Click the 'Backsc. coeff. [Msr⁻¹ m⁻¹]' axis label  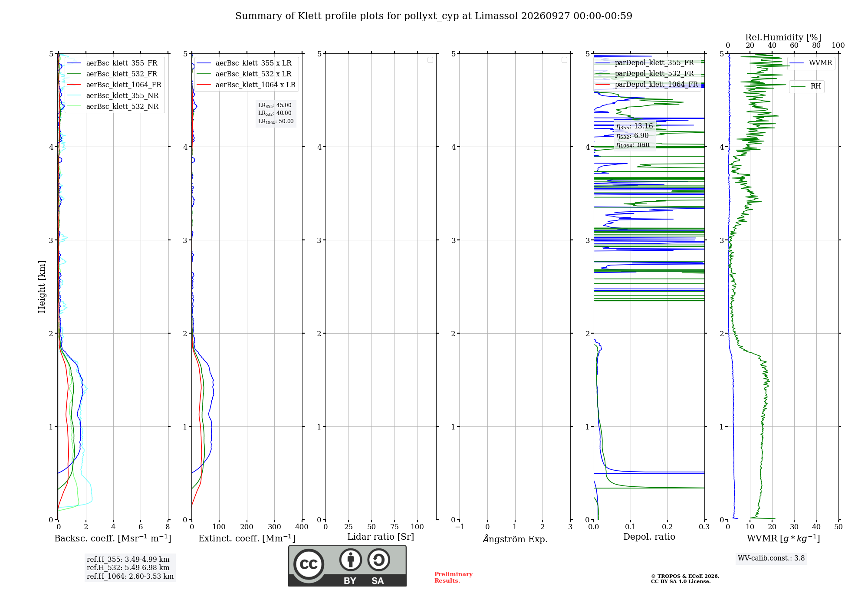(113, 538)
